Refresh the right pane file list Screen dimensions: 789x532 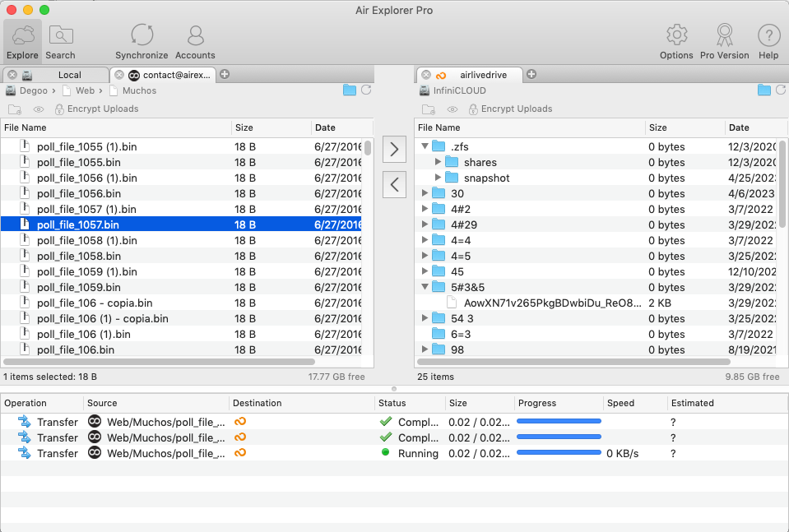[x=781, y=90]
